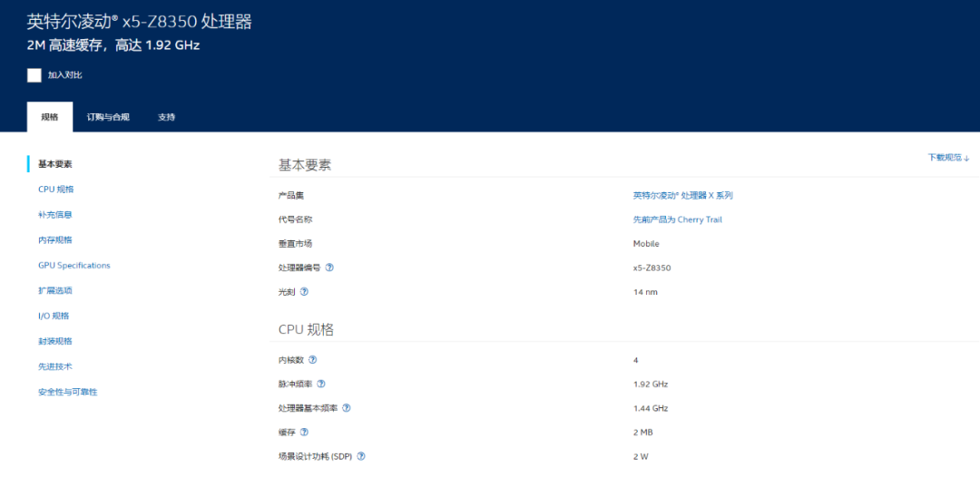
Task: Click the 2 W SDP value
Action: [641, 456]
